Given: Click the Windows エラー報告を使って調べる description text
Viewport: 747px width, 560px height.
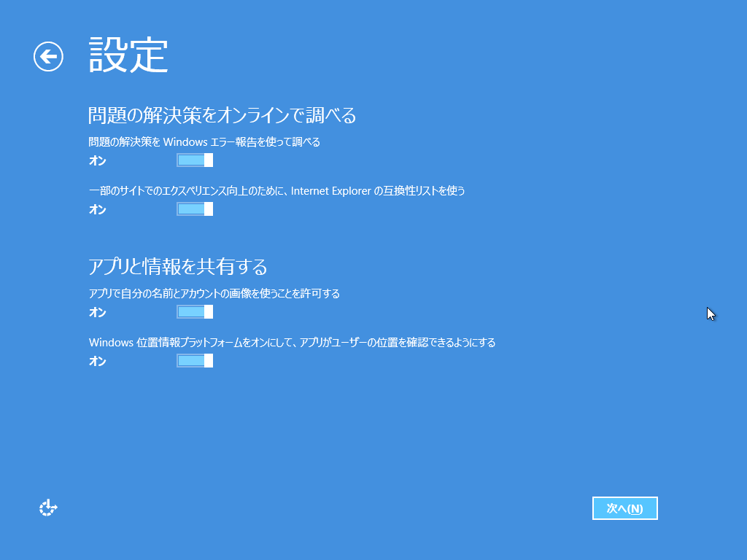Looking at the screenshot, I should [x=204, y=142].
